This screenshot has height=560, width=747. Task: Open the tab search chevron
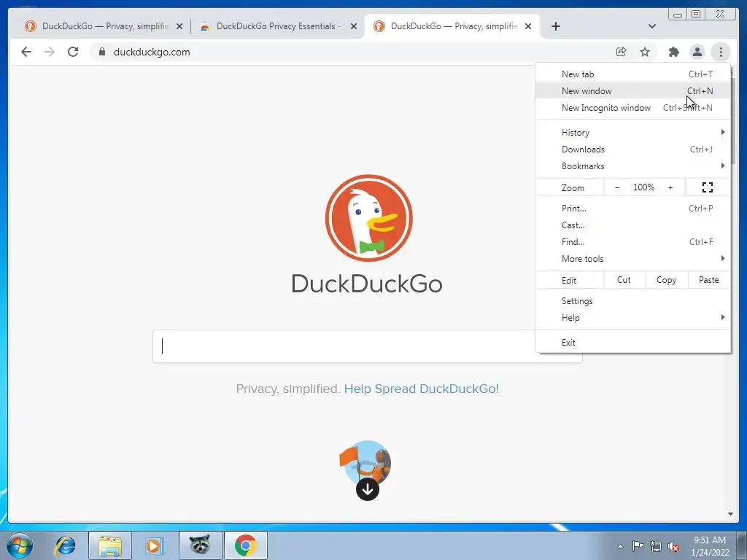pos(652,26)
